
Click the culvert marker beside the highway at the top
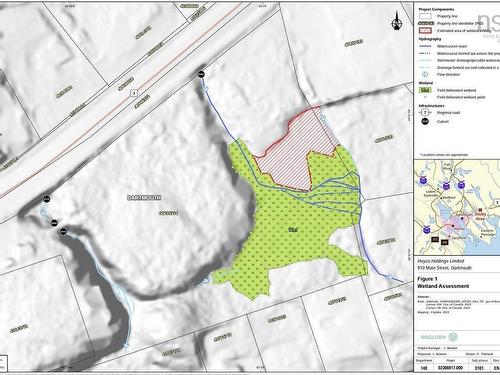click(201, 74)
